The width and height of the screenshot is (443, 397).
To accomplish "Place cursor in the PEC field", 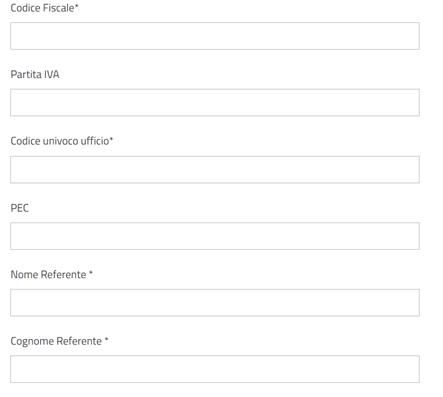I will point(215,236).
